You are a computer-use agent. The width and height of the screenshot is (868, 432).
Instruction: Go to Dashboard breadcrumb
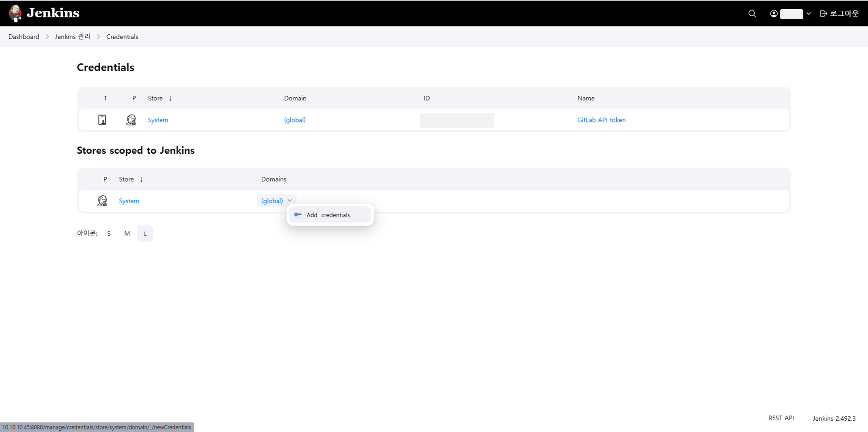tap(24, 37)
